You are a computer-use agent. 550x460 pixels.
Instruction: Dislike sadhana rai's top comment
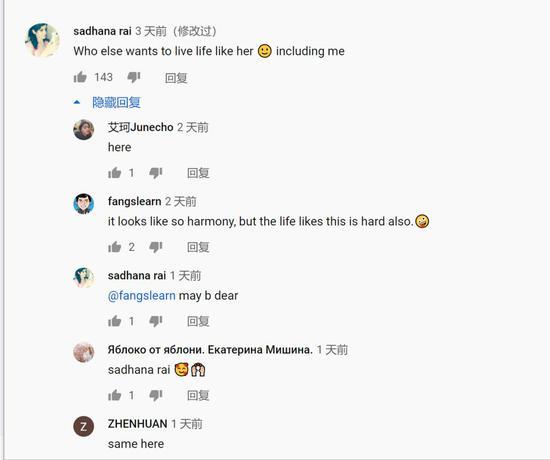pyautogui.click(x=134, y=77)
